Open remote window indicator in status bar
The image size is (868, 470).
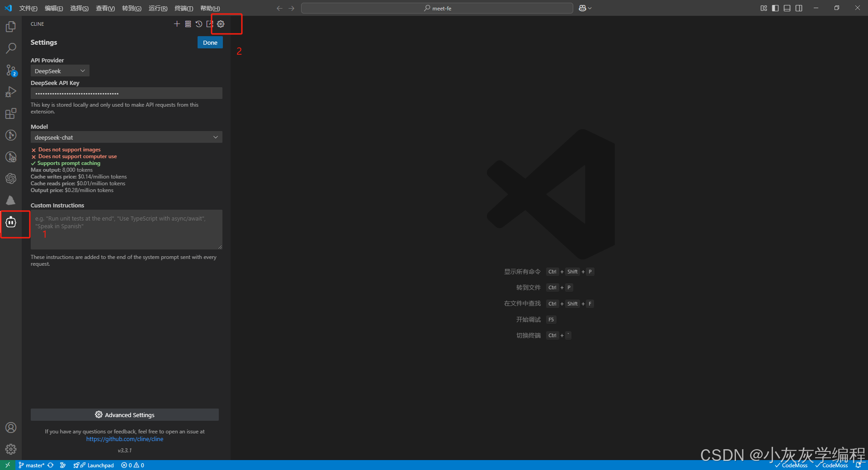pyautogui.click(x=8, y=465)
